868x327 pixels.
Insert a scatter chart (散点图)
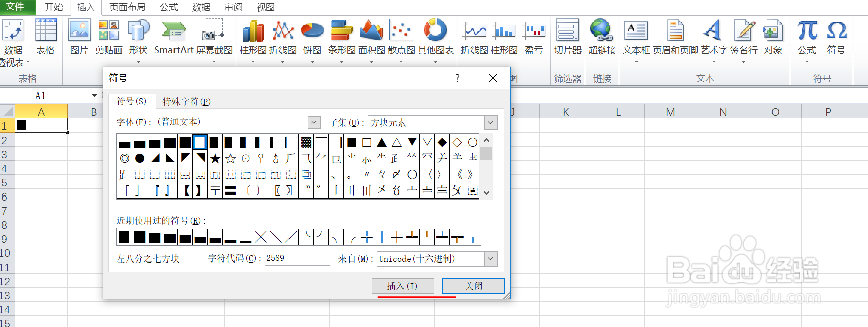401,41
